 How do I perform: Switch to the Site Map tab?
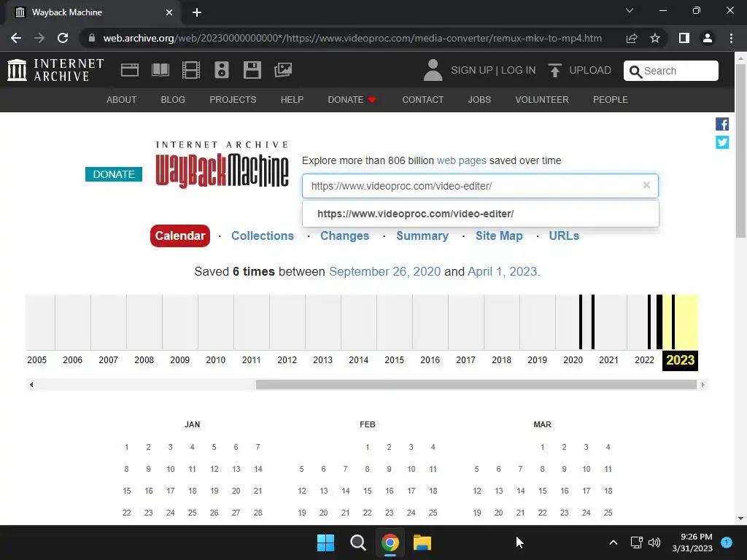click(499, 236)
